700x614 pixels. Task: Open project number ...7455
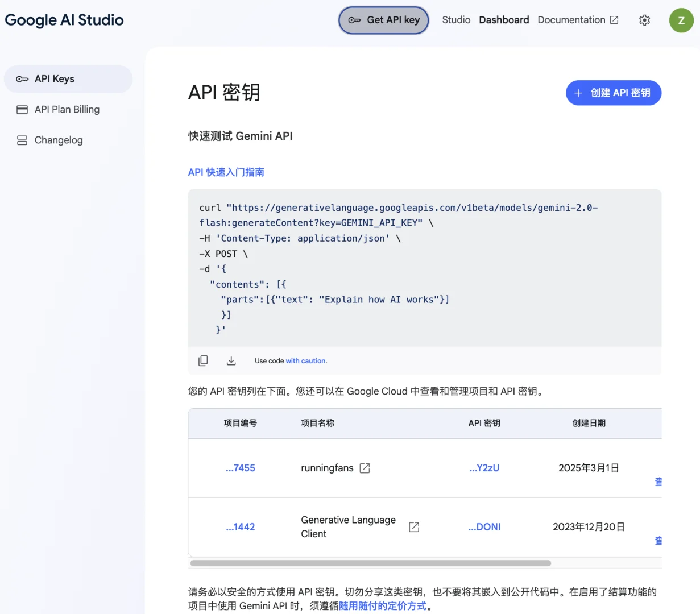coord(241,468)
